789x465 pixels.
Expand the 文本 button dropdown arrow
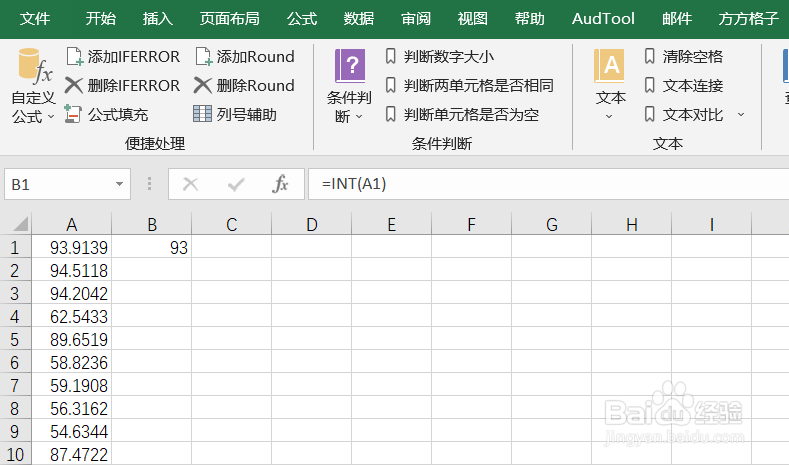point(609,117)
